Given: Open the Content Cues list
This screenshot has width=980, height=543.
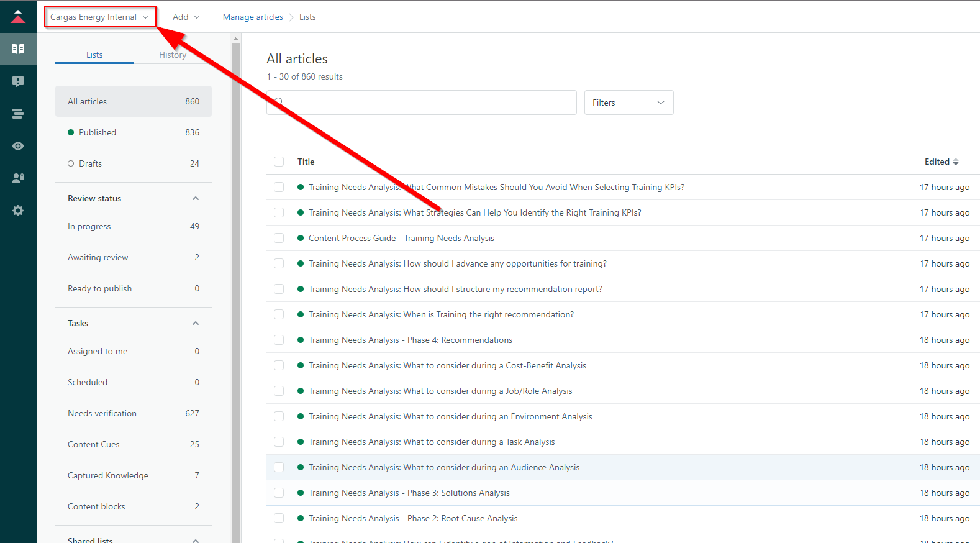Looking at the screenshot, I should pos(134,444).
